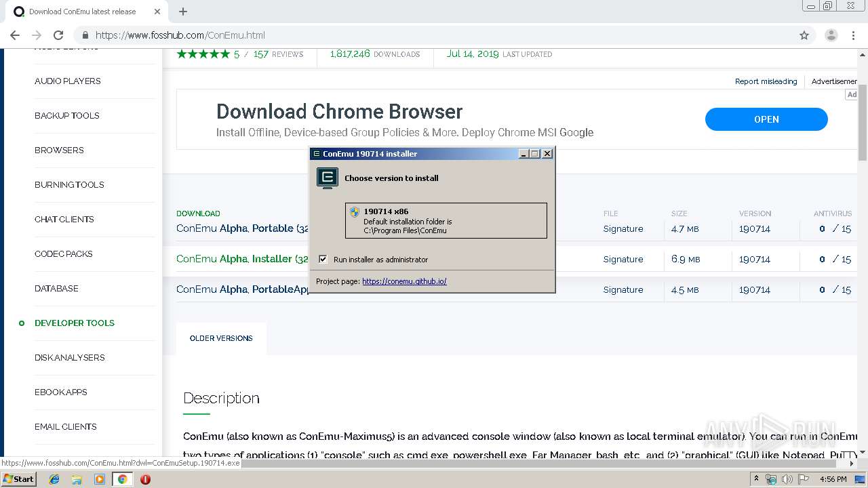This screenshot has width=868, height=488.
Task: Select the Codec Packs category
Action: tap(63, 253)
